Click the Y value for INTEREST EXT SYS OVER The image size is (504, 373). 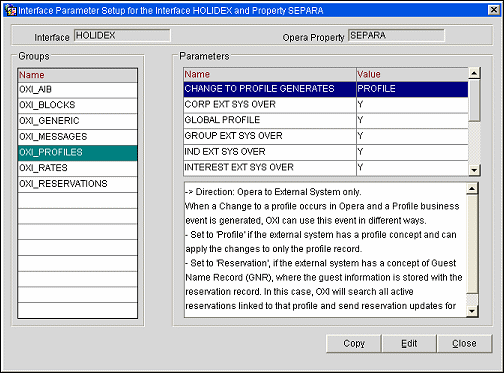pos(412,168)
